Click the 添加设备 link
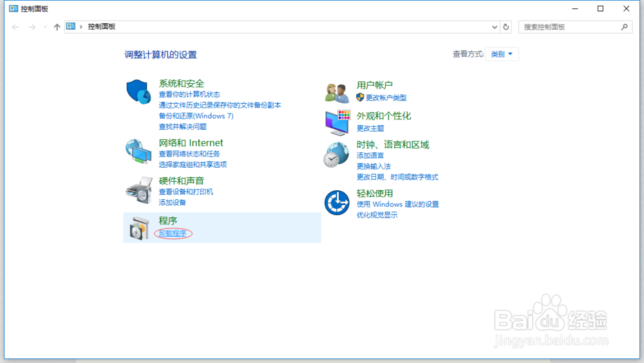 pyautogui.click(x=173, y=202)
